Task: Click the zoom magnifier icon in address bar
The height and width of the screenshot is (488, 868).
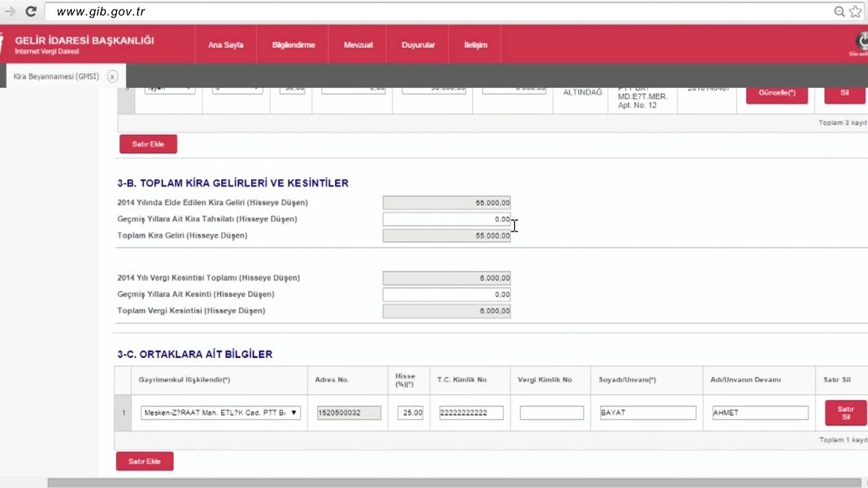Action: pos(840,12)
